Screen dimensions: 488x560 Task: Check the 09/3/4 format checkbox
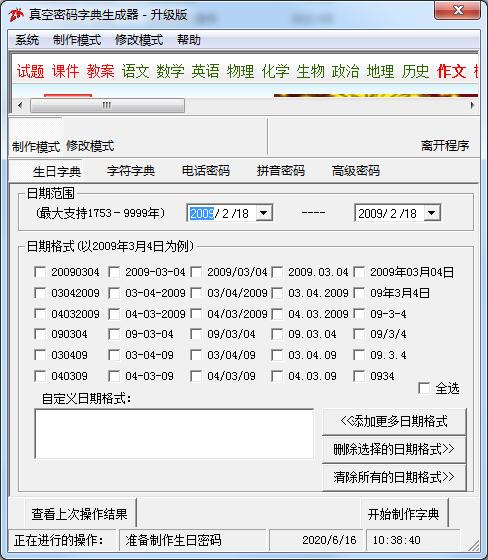point(359,334)
